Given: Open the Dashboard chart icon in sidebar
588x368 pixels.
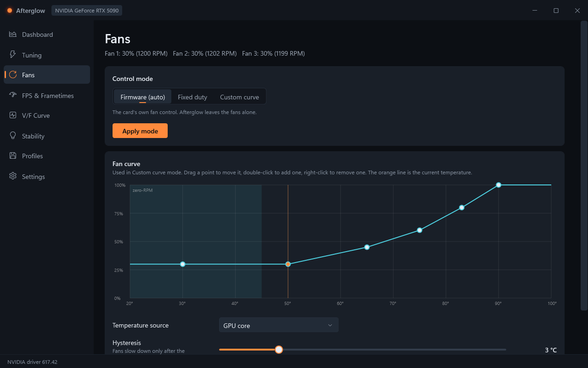Looking at the screenshot, I should point(13,34).
